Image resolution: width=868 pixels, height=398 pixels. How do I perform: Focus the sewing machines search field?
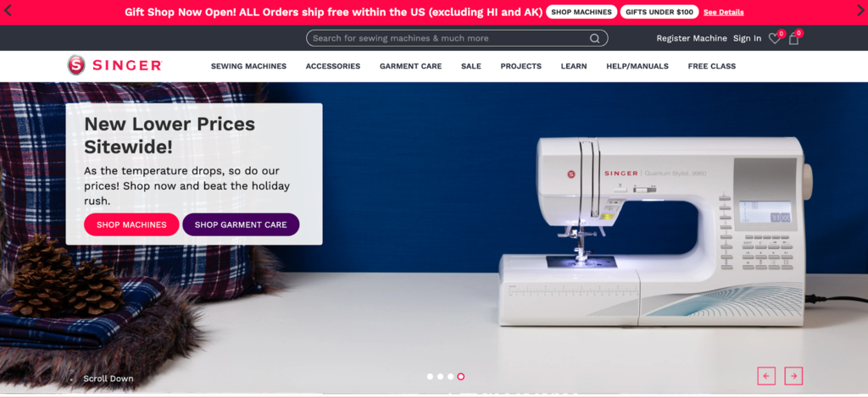(448, 38)
